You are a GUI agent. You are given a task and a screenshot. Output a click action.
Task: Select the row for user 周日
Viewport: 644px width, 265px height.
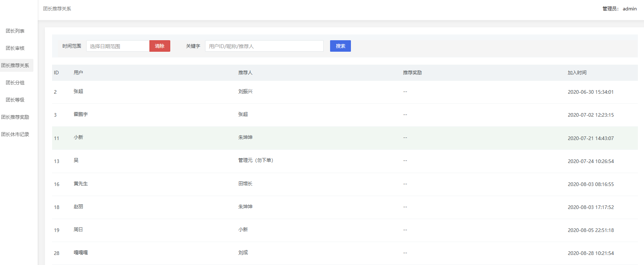click(x=78, y=229)
